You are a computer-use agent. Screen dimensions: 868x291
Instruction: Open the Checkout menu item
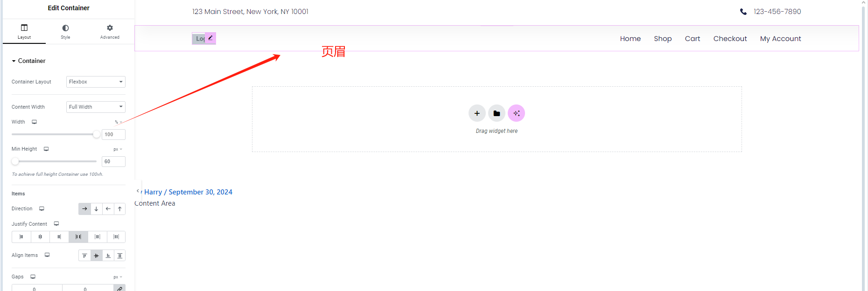tap(730, 39)
